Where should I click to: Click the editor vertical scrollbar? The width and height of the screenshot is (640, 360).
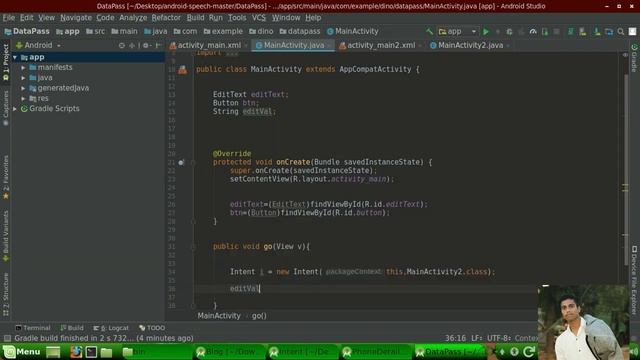[x=626, y=169]
